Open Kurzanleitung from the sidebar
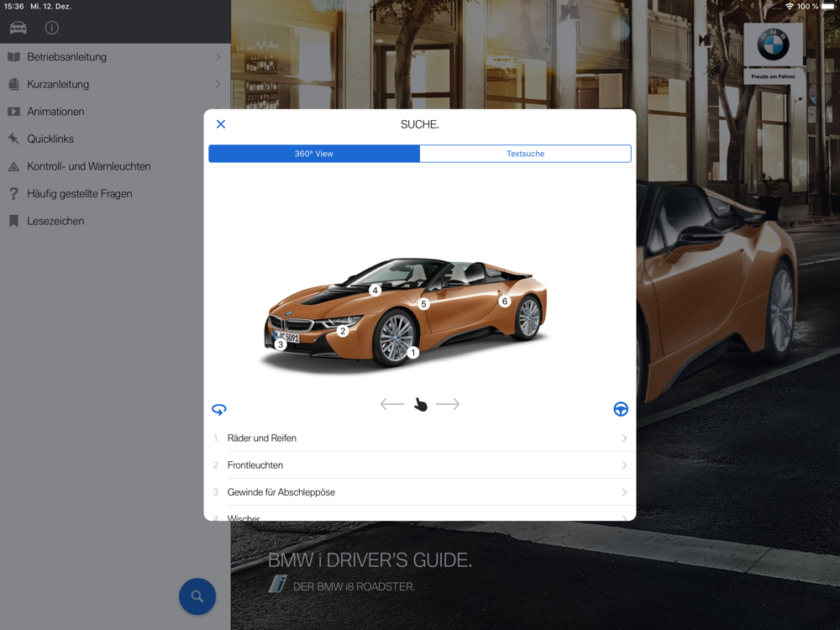The width and height of the screenshot is (840, 630). tap(115, 84)
